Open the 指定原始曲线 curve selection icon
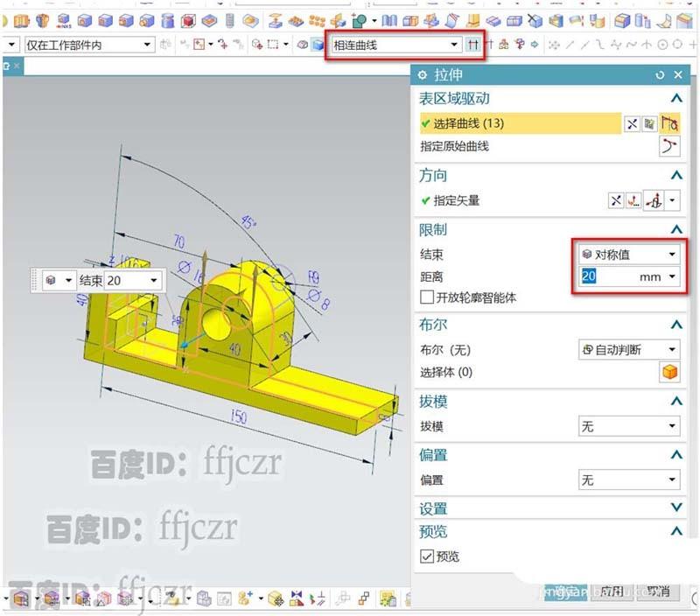Image resolution: width=700 pixels, height=616 pixels. pos(671,146)
